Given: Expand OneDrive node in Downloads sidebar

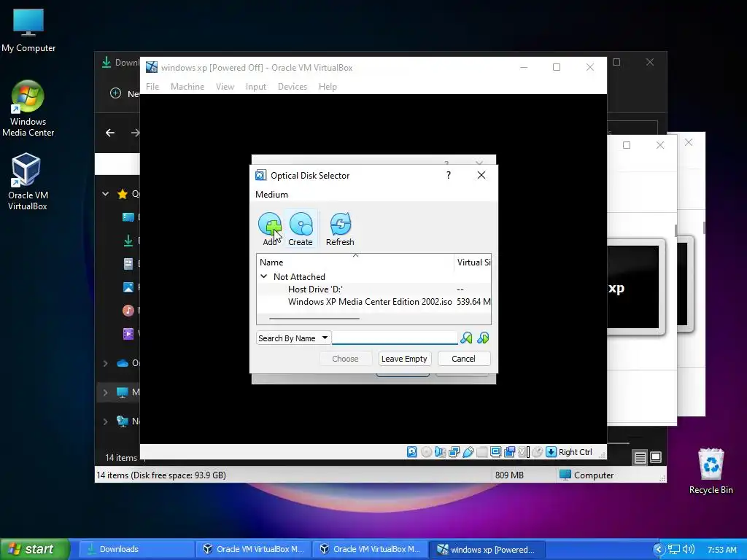Looking at the screenshot, I should click(x=105, y=363).
